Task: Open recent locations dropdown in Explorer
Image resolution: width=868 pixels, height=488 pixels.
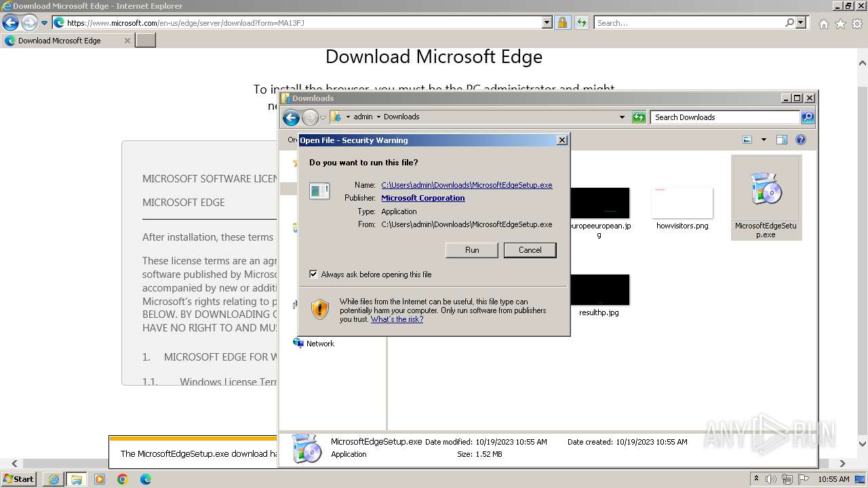Action: pos(323,118)
